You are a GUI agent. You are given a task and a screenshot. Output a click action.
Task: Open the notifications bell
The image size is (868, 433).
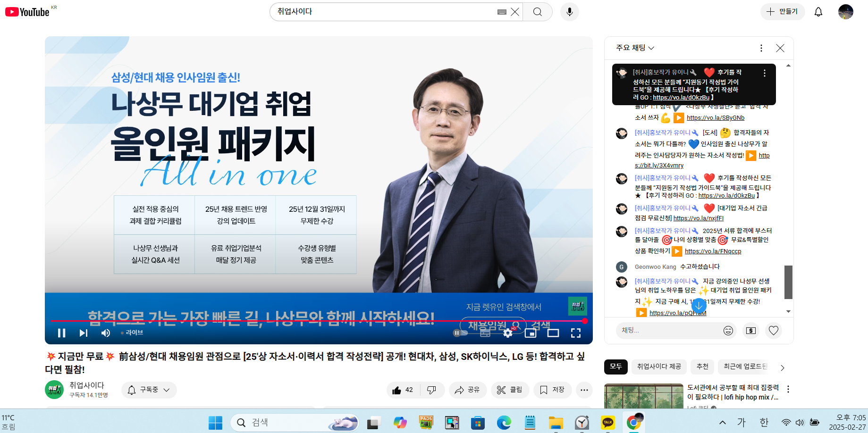[x=818, y=12]
